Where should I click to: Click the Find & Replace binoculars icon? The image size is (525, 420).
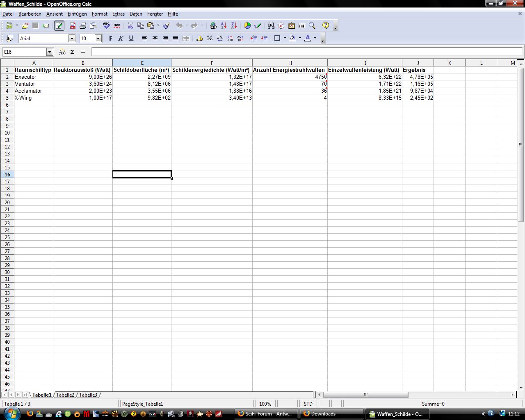click(271, 26)
